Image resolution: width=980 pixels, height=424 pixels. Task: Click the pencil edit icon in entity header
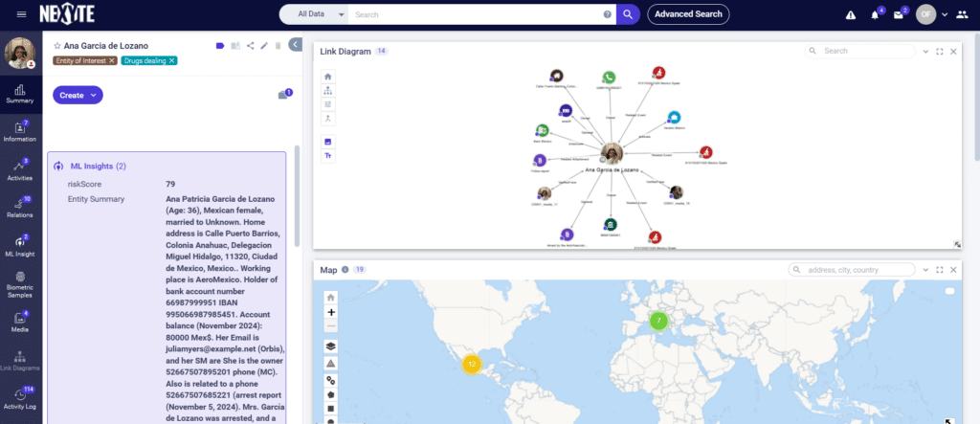point(264,46)
